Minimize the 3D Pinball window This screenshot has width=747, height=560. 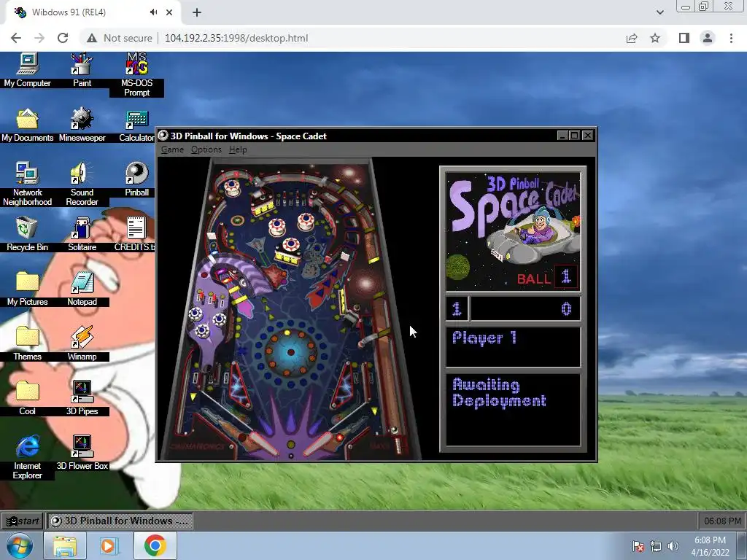pyautogui.click(x=562, y=136)
